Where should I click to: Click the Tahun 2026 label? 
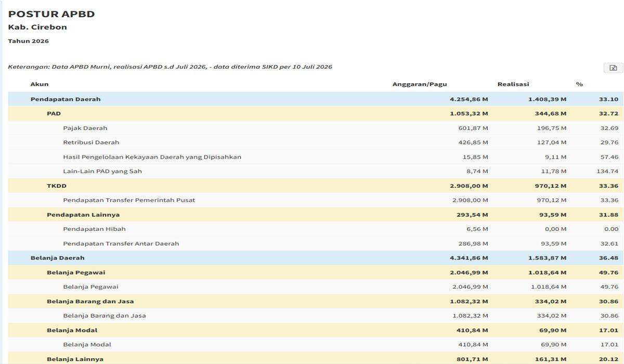[29, 41]
